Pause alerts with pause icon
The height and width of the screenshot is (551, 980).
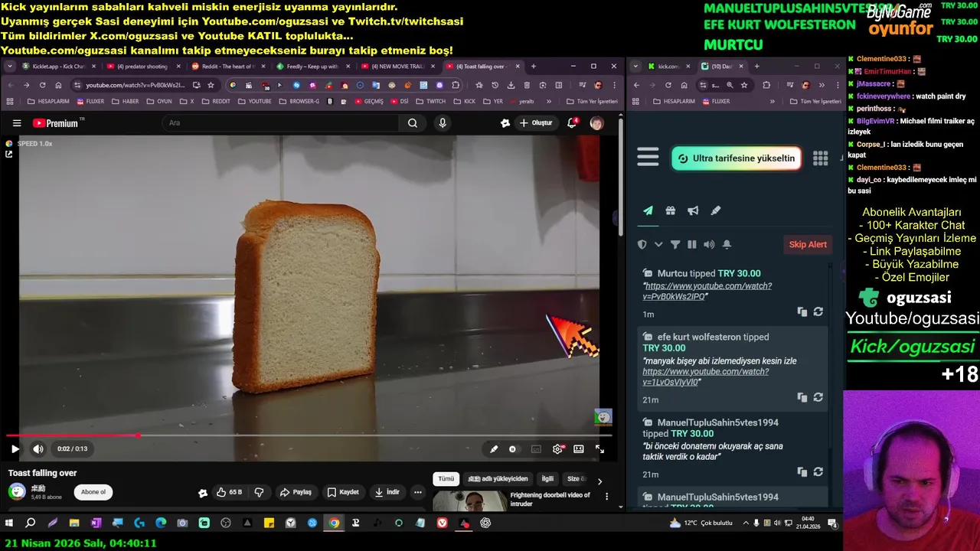[692, 244]
